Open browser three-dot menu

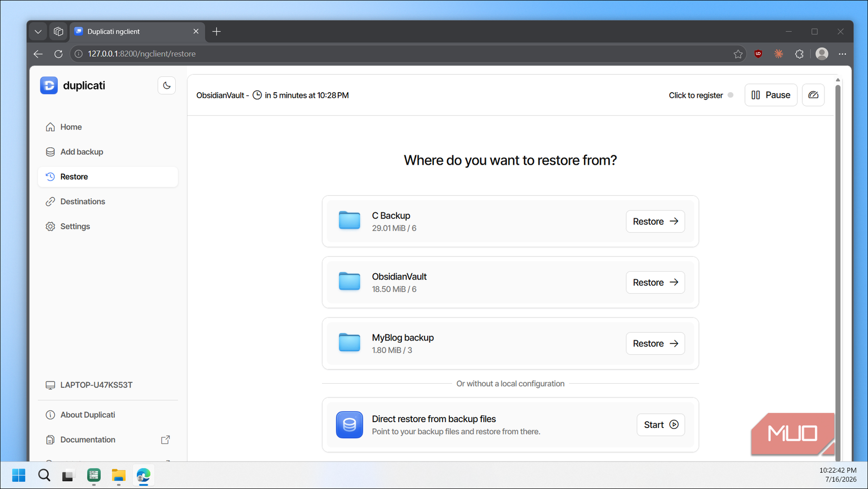[842, 54]
